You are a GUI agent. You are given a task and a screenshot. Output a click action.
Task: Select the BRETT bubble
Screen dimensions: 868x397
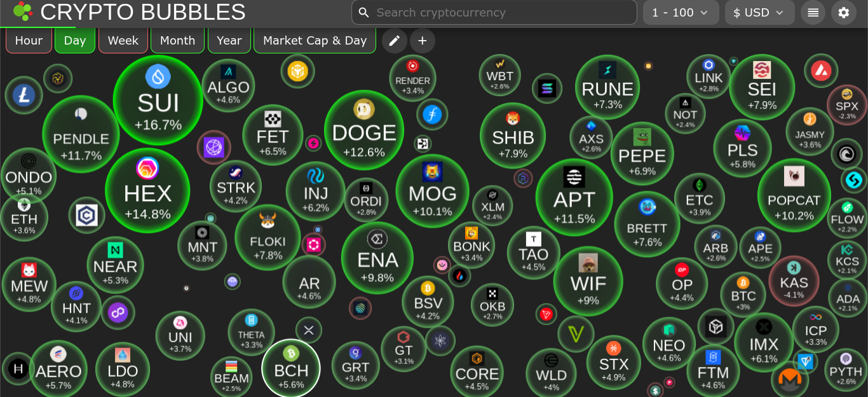pyautogui.click(x=648, y=224)
